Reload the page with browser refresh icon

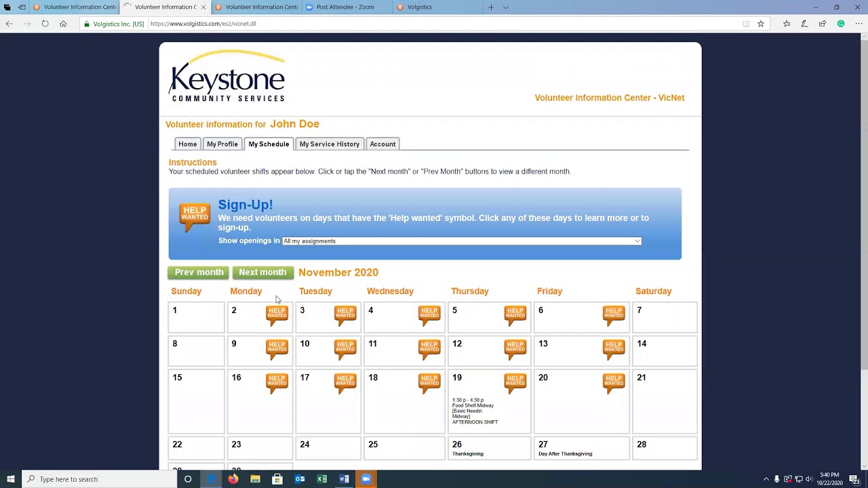[45, 24]
